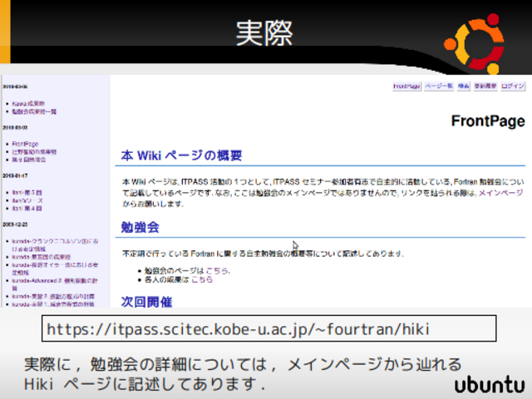Image resolution: width=532 pixels, height=399 pixels.
Task: Open kuroda-第五回の成果物 sidebar link
Action: pos(40,257)
